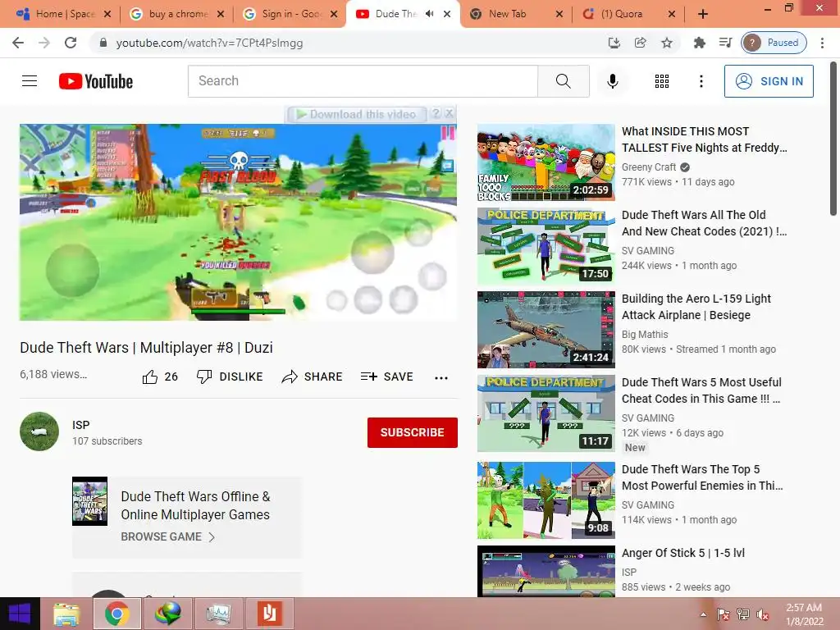Show hidden system tray icons
The height and width of the screenshot is (630, 840).
click(x=703, y=614)
